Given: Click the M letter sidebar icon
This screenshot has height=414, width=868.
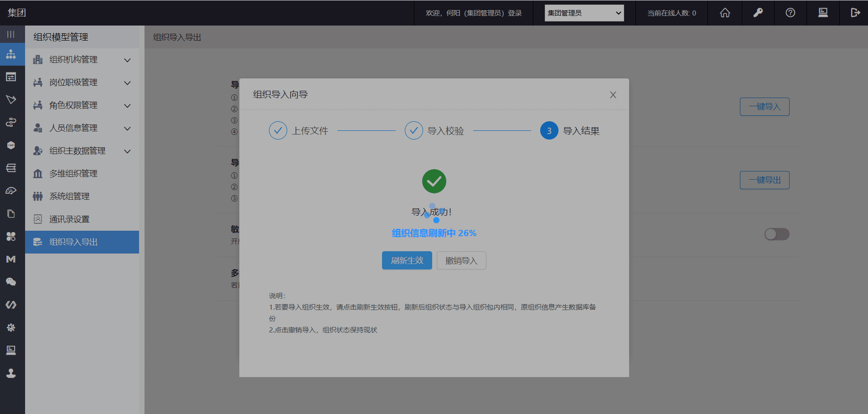Looking at the screenshot, I should pyautogui.click(x=11, y=259).
